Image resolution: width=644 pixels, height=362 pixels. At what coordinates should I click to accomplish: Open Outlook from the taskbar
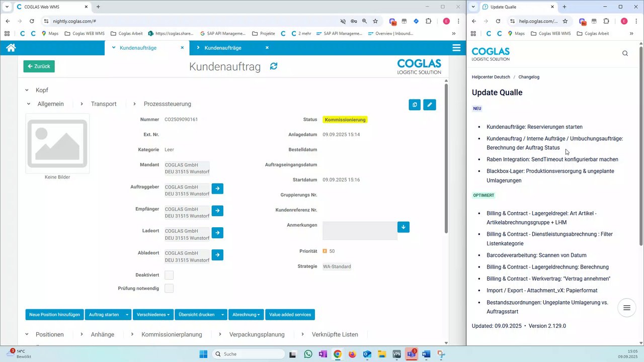click(367, 354)
